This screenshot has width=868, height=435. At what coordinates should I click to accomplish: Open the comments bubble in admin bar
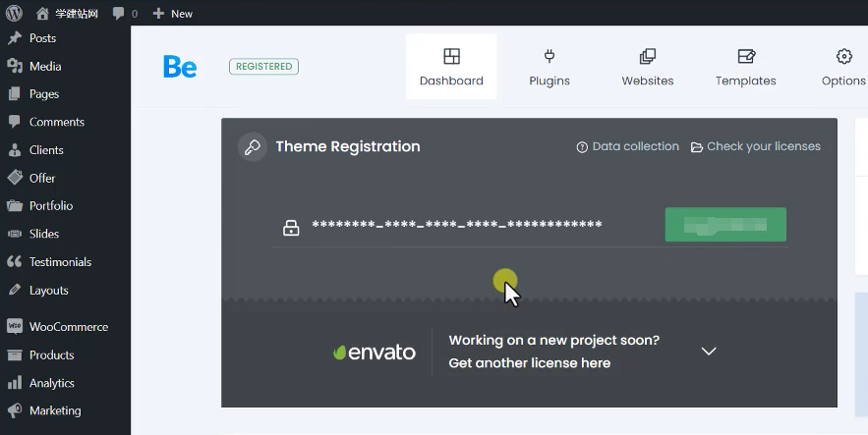point(119,14)
